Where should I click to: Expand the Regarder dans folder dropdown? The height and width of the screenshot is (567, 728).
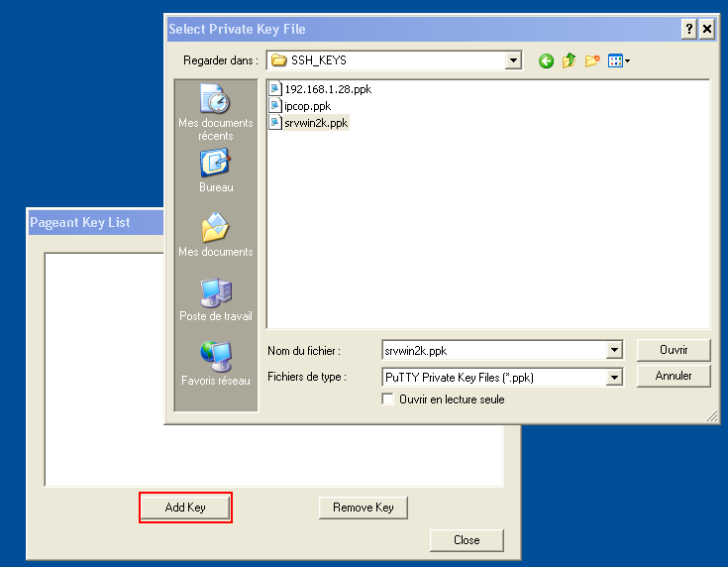click(513, 61)
